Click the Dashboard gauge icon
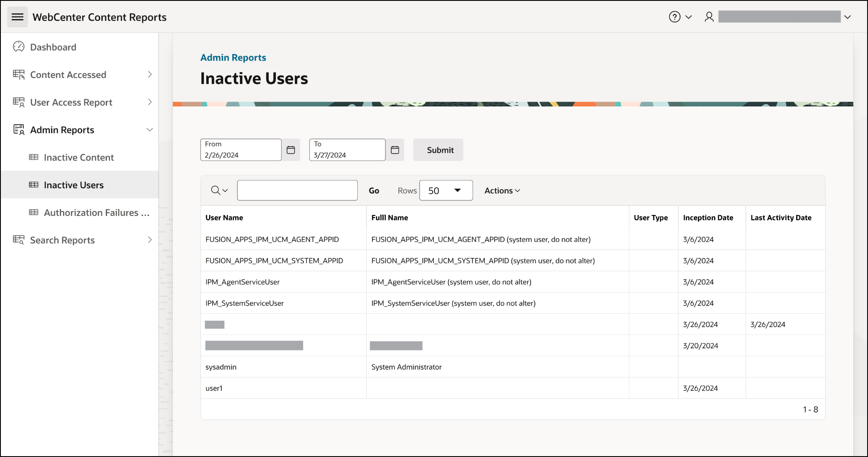This screenshot has width=868, height=457. tap(19, 47)
